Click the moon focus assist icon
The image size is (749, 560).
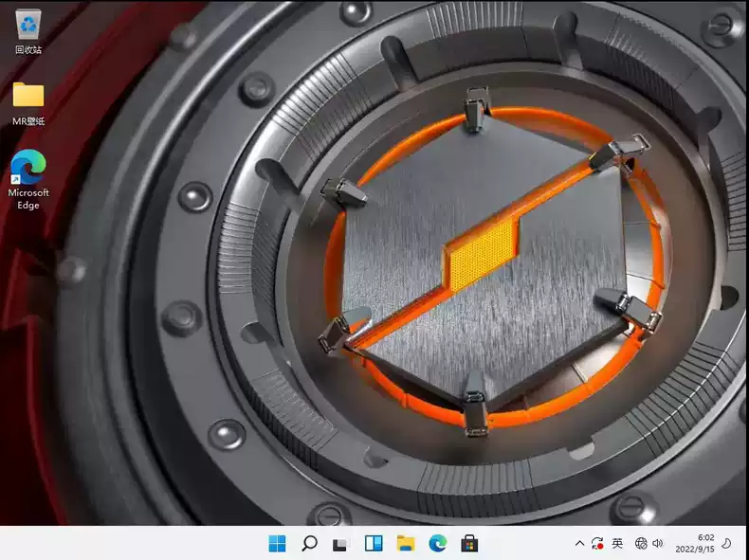726,543
